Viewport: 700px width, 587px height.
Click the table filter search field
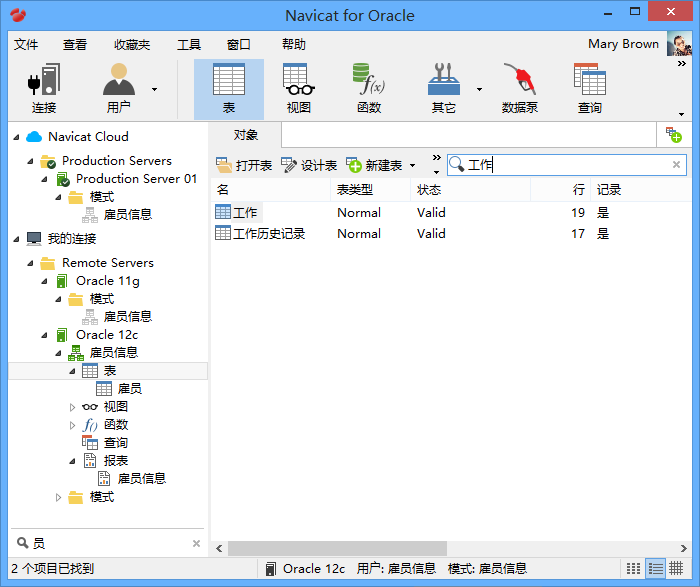(x=567, y=165)
